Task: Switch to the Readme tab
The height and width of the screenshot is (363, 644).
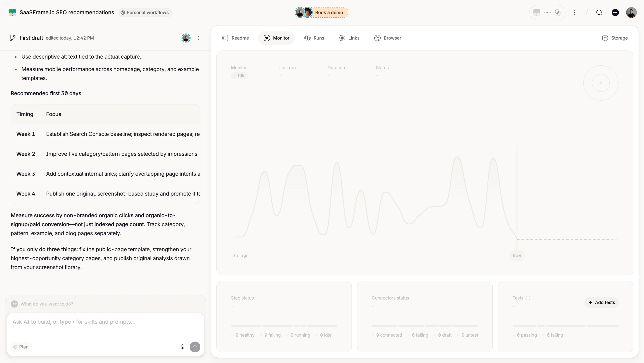Action: [235, 38]
